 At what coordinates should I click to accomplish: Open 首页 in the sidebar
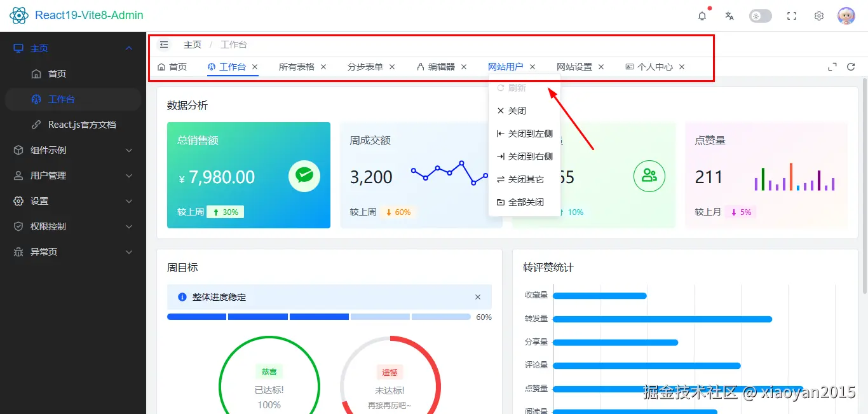point(73,74)
